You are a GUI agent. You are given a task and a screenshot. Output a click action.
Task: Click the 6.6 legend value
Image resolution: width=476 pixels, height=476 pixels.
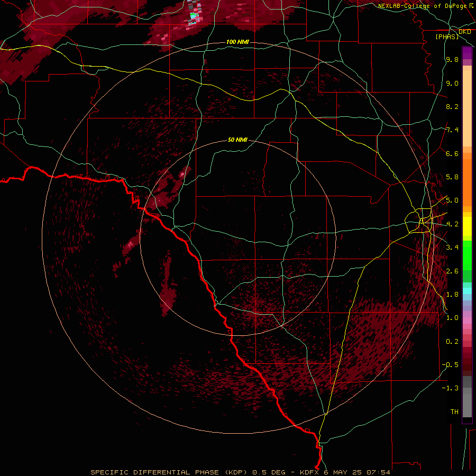point(452,153)
